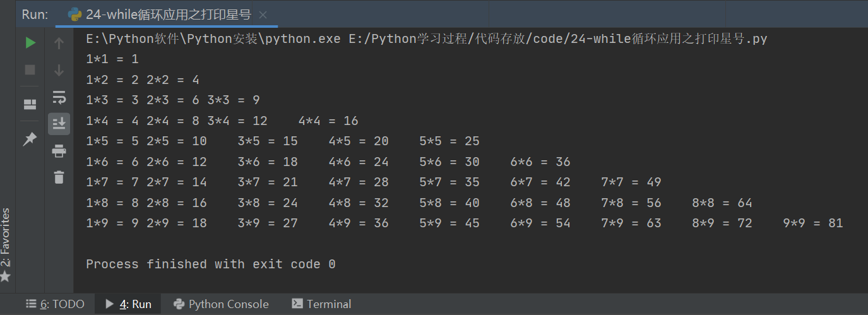Toggle the Pin Tab pushpin
Viewport: 868px width, 315px height.
coord(30,140)
